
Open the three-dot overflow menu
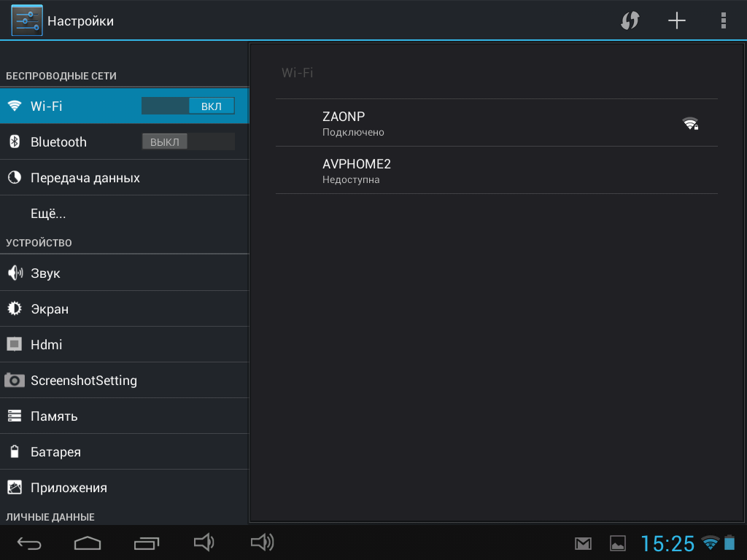[x=723, y=20]
